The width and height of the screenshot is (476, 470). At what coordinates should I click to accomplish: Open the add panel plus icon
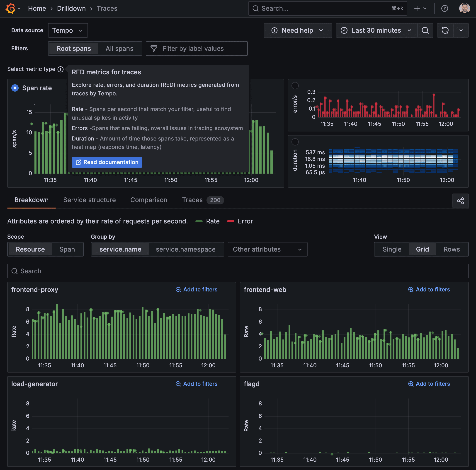pos(416,8)
